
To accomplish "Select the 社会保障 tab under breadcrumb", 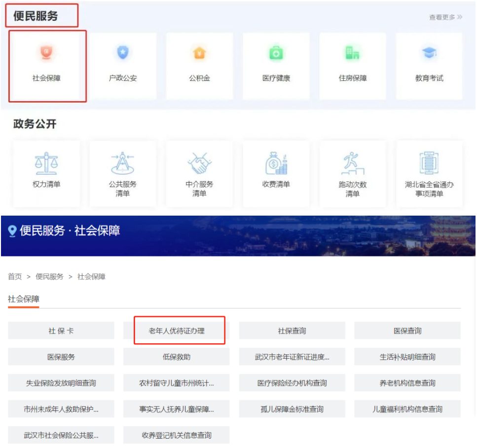I will (x=23, y=299).
